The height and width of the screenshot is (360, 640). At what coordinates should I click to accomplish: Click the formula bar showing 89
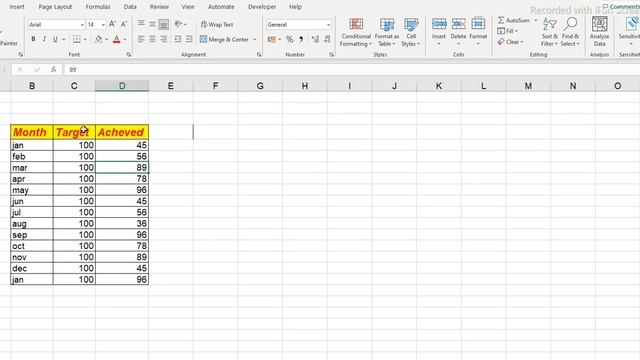click(351, 70)
